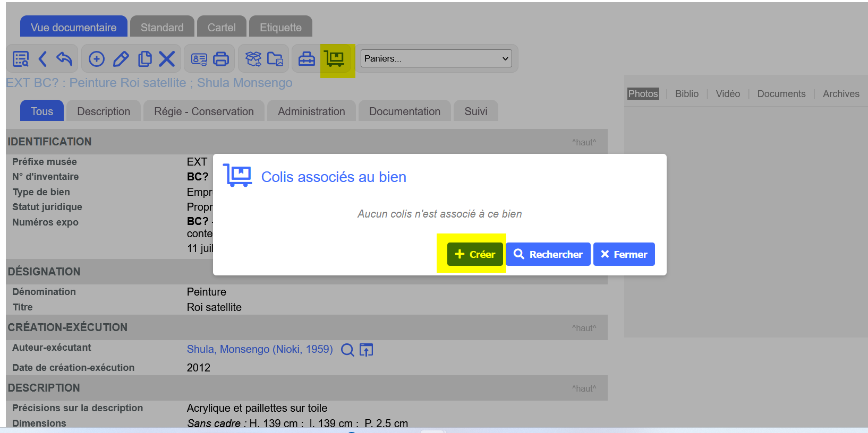Image resolution: width=868 pixels, height=433 pixels.
Task: Go to previous record with left chevron
Action: pos(43,59)
